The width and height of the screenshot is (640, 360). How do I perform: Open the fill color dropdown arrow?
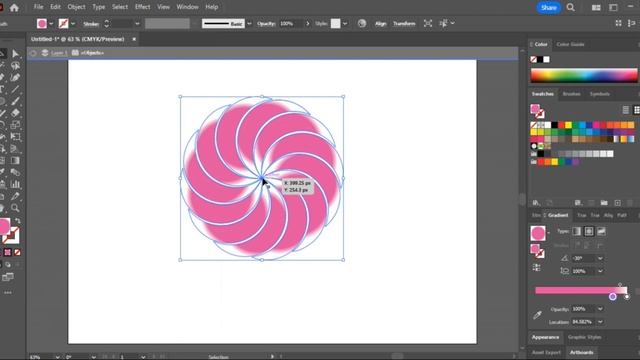point(51,24)
